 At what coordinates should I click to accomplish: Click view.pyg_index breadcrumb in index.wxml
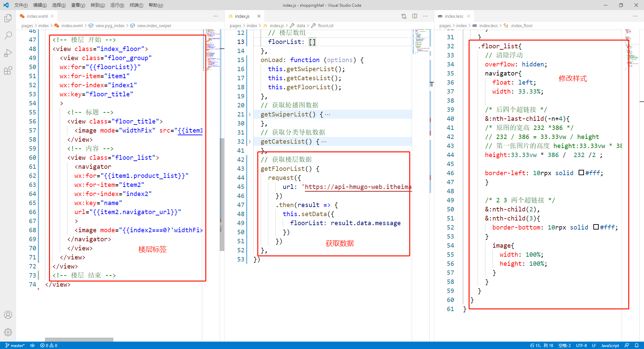[110, 26]
